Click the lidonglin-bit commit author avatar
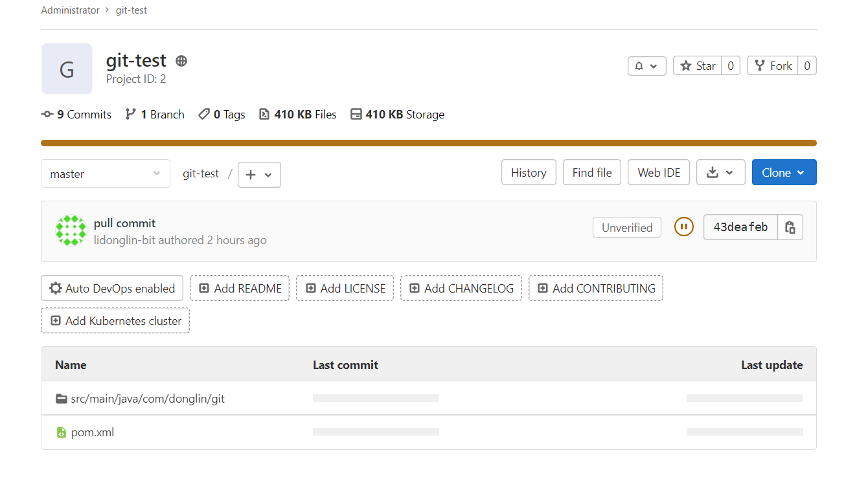This screenshot has width=868, height=479. pyautogui.click(x=71, y=231)
